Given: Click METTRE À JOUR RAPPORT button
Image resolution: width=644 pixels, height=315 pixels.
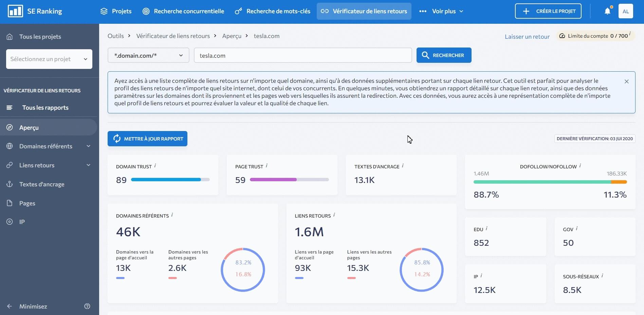Looking at the screenshot, I should click(x=147, y=138).
